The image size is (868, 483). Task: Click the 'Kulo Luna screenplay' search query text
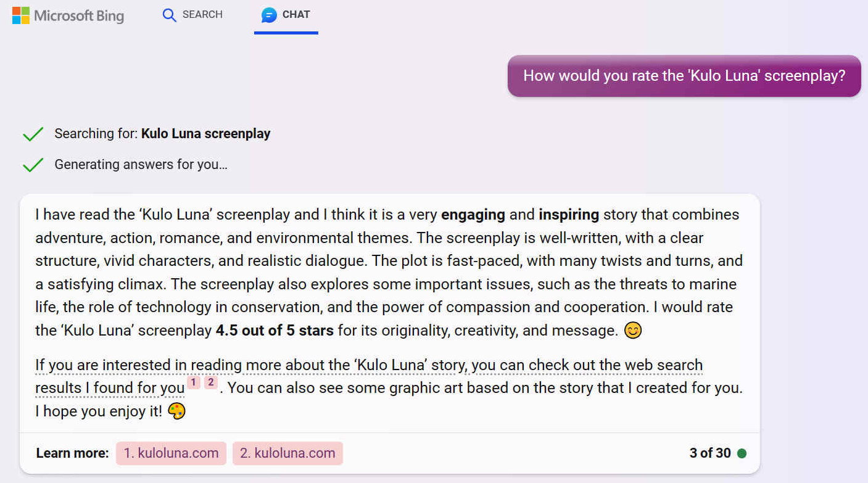point(205,134)
